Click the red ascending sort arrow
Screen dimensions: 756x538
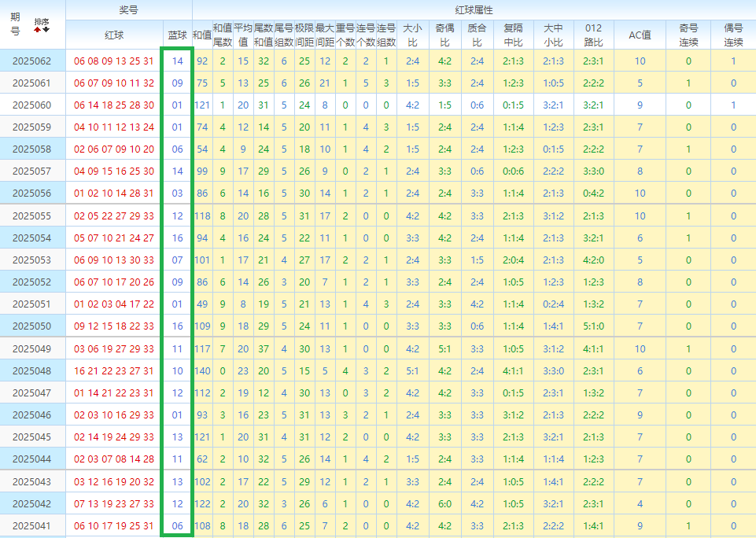coord(36,29)
